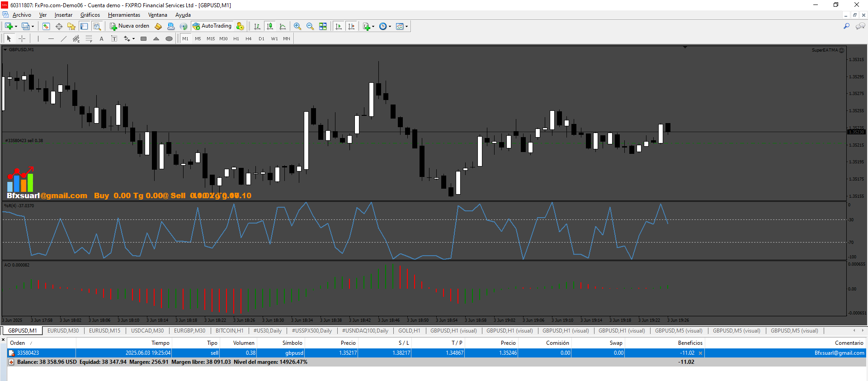
Task: Toggle the AutoTrading button
Action: click(x=212, y=26)
